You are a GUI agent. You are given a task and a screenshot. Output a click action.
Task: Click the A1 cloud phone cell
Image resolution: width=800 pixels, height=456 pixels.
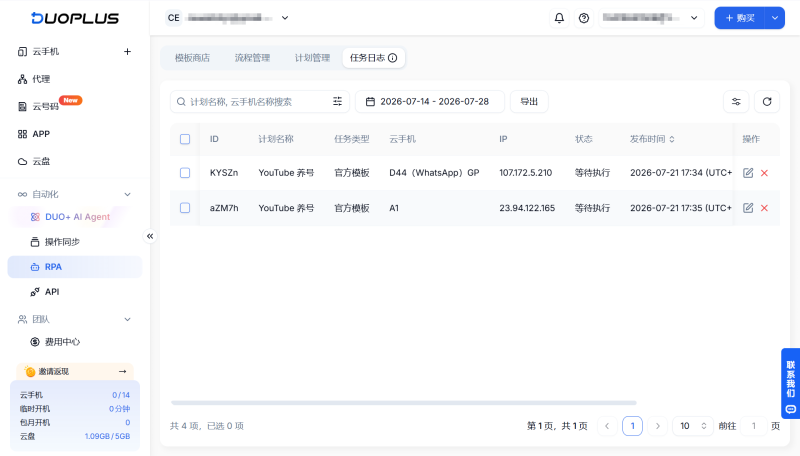(394, 208)
